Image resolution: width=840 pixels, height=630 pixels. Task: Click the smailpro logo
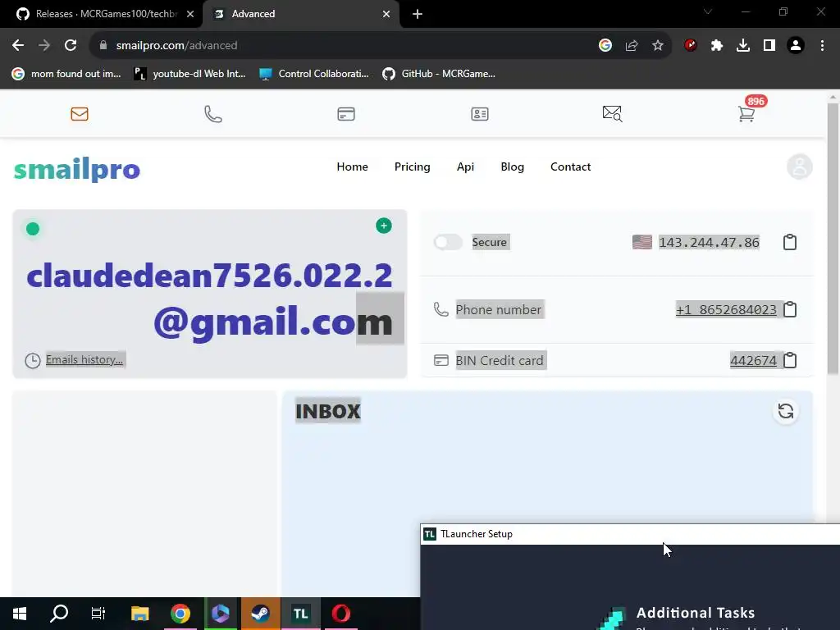point(76,169)
